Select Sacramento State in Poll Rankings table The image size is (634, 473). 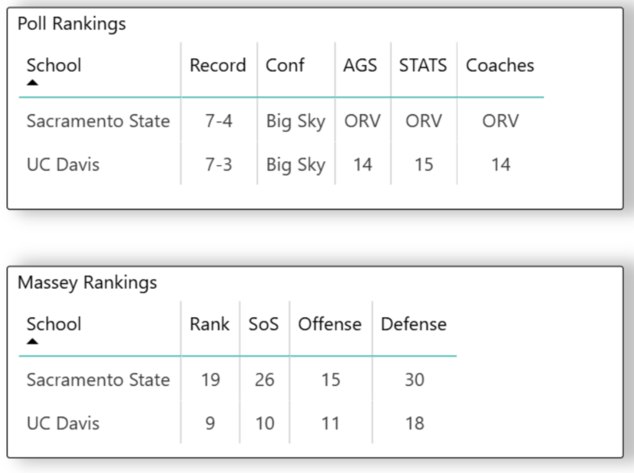[98, 121]
